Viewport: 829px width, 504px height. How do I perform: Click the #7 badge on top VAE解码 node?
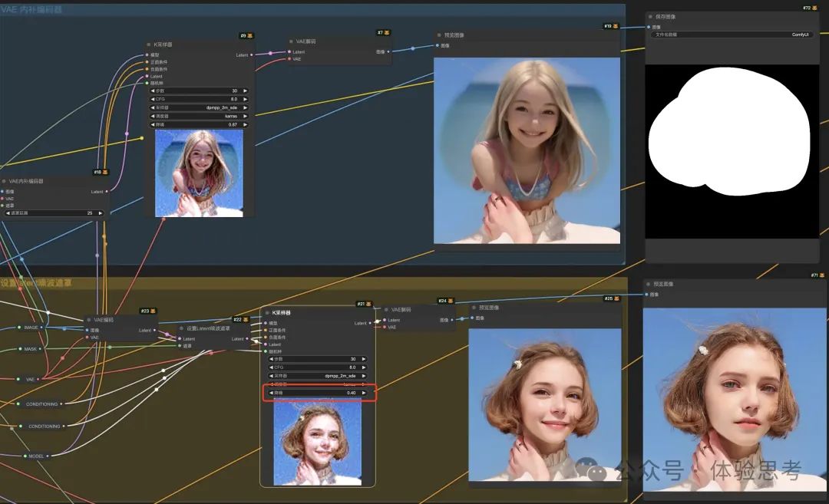coord(382,32)
